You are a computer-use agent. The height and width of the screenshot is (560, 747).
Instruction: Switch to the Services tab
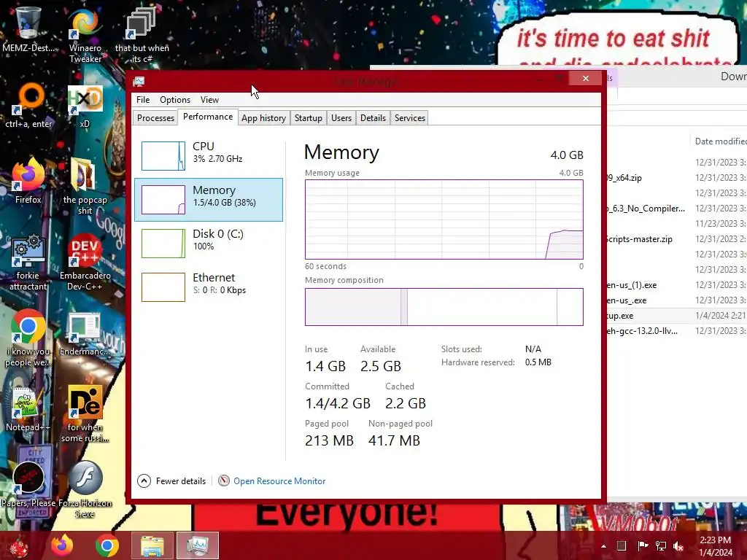click(x=410, y=118)
